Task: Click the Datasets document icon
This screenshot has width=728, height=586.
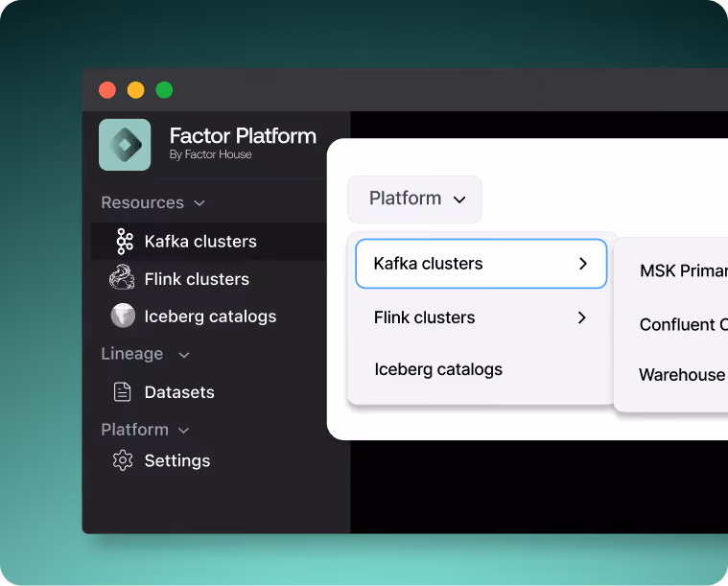Action: tap(123, 392)
